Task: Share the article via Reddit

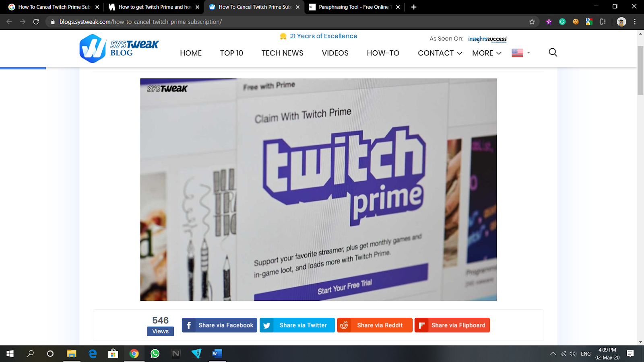Action: click(375, 325)
